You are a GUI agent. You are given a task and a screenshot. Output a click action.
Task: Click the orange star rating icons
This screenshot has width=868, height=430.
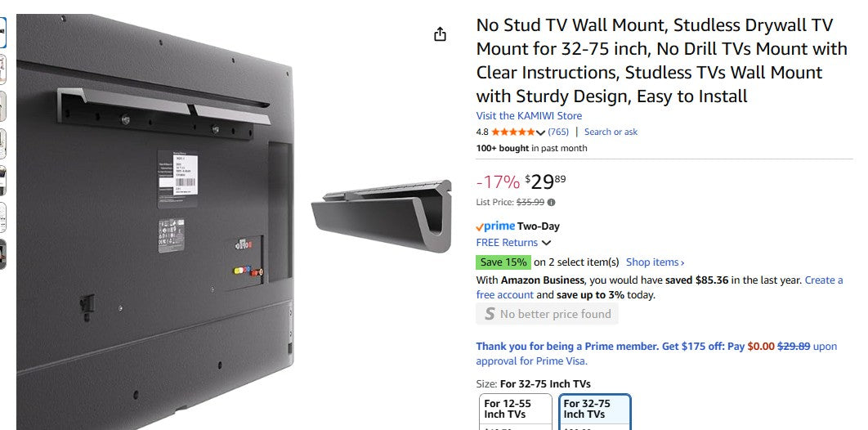tap(512, 132)
